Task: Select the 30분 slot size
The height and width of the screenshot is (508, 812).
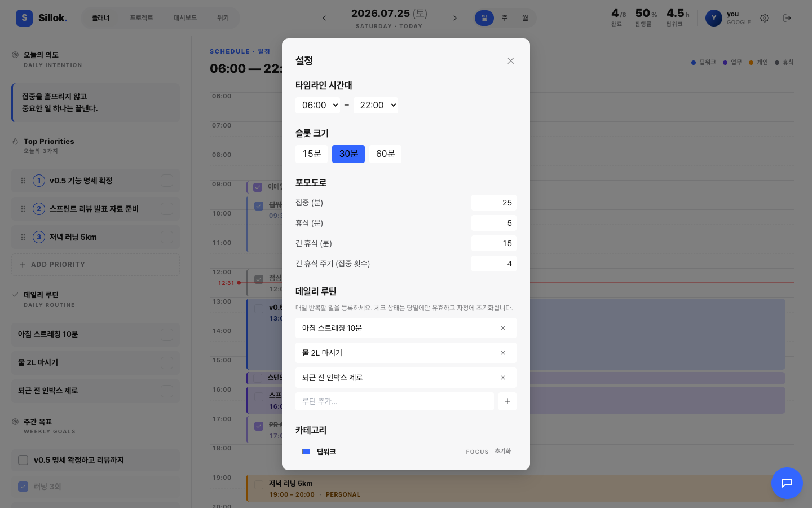Action: (x=348, y=154)
